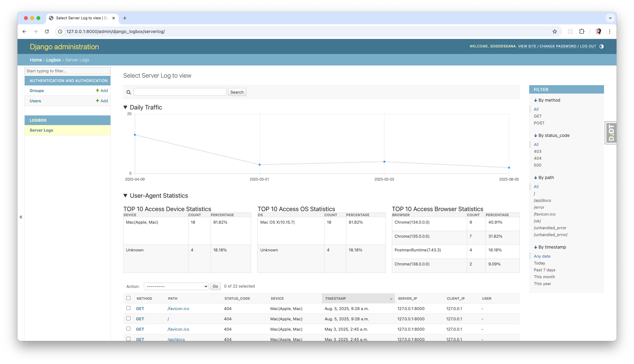Collapse the User-Agent Statistics section

[x=125, y=196]
